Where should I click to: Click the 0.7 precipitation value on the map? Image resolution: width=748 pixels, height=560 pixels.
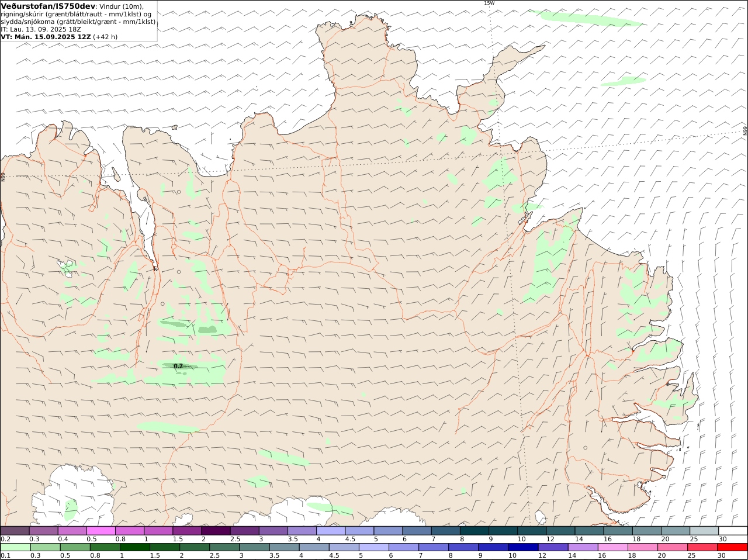click(x=178, y=366)
